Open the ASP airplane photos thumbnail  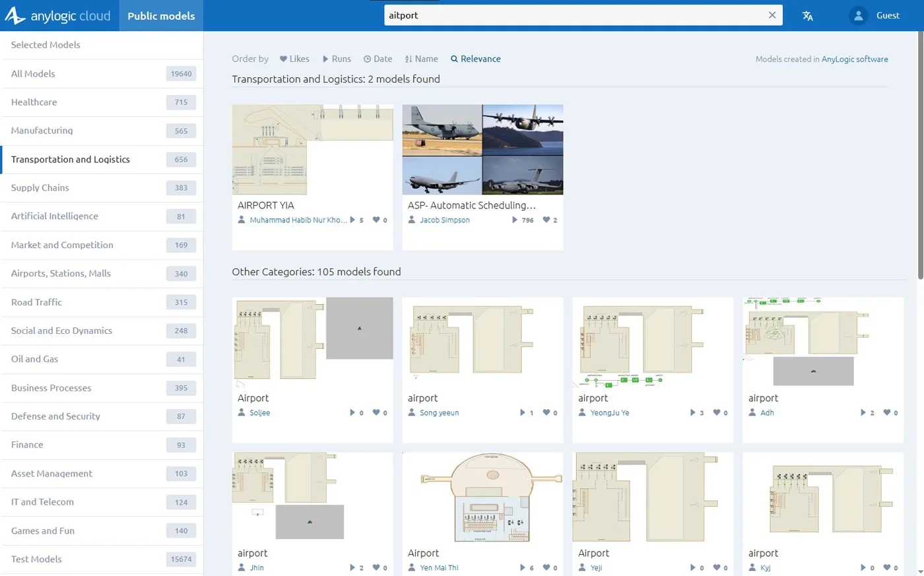point(482,150)
